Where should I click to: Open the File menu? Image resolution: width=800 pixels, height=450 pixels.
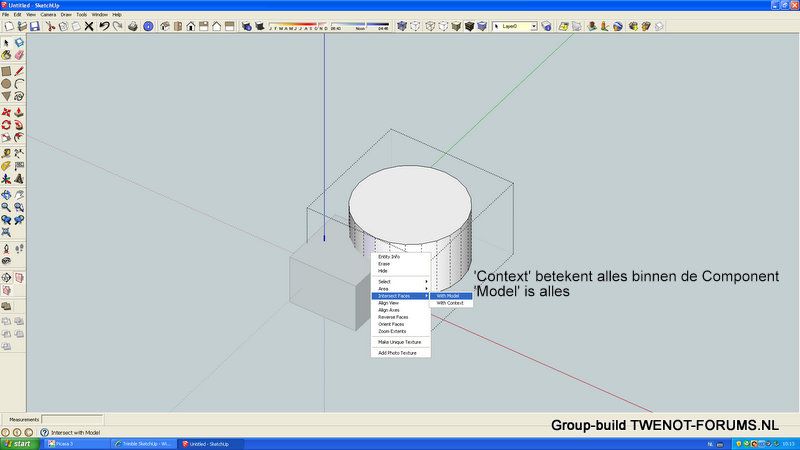click(6, 15)
